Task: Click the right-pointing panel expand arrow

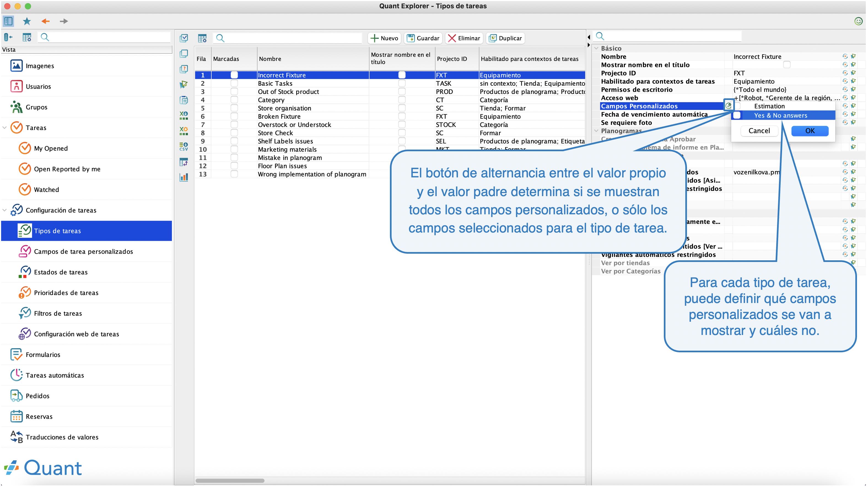Action: click(589, 44)
